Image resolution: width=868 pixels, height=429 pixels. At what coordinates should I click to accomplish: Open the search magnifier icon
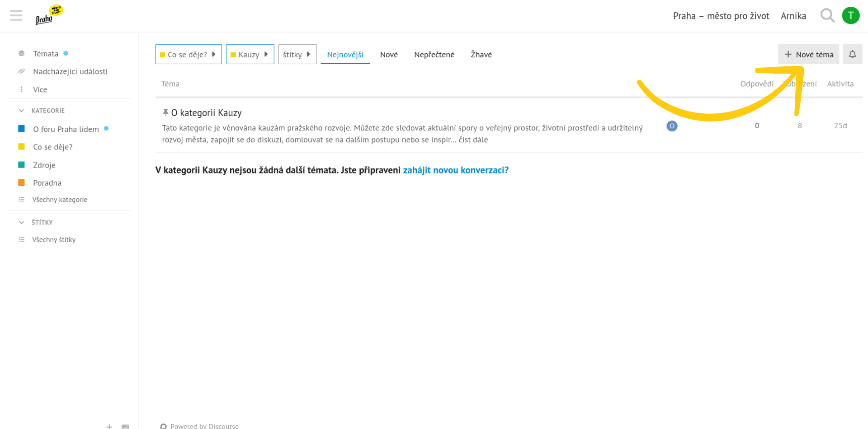[x=827, y=16]
